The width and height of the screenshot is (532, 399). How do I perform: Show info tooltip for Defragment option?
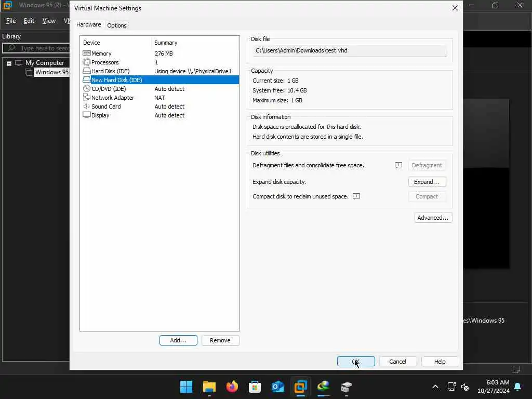[398, 165]
